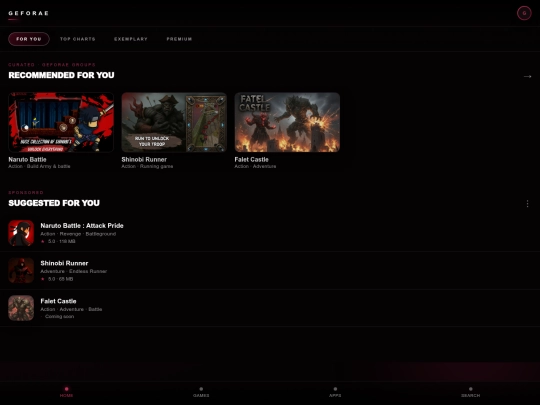Open Shinobi Runner suggested listing title

click(x=64, y=263)
